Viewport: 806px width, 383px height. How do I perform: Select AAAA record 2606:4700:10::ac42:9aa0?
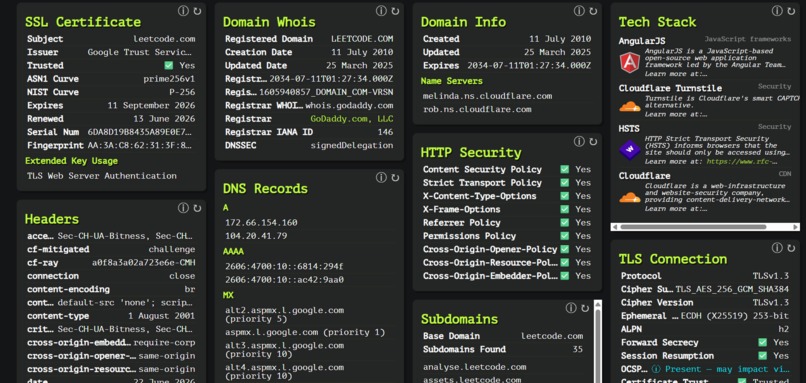(284, 280)
